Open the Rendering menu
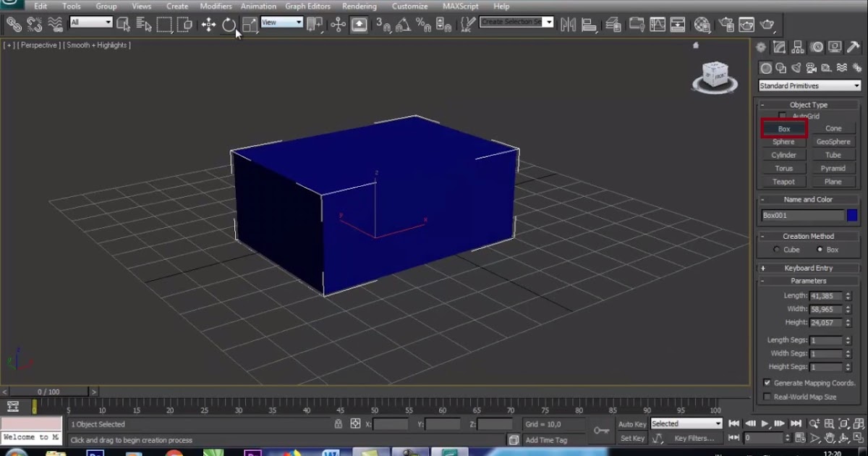 click(x=359, y=6)
